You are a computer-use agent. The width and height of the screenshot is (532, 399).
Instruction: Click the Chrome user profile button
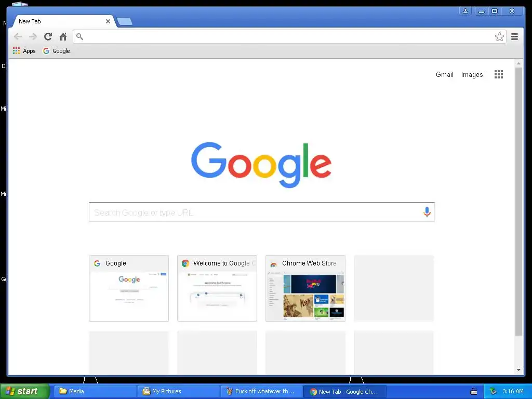(465, 11)
